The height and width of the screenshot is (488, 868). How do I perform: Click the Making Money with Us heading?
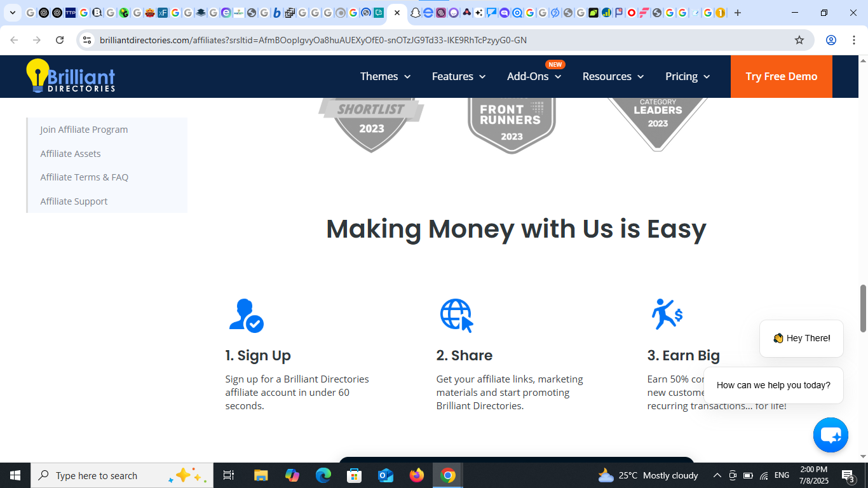point(516,229)
